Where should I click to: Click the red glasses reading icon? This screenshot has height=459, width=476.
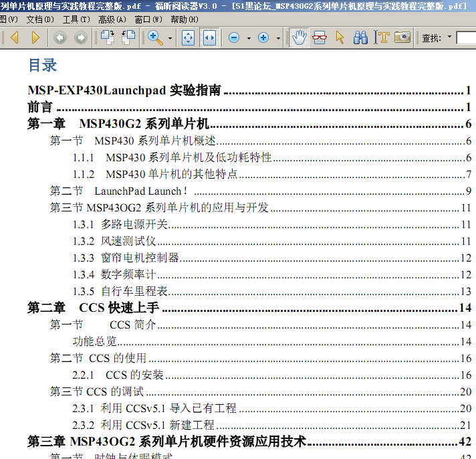[320, 37]
